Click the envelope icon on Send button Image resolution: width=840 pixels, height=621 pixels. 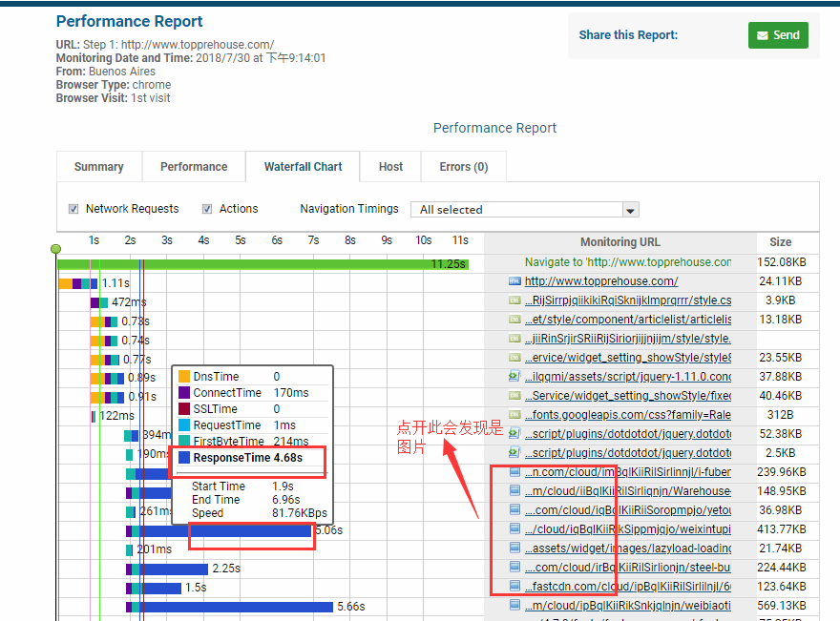coord(762,35)
